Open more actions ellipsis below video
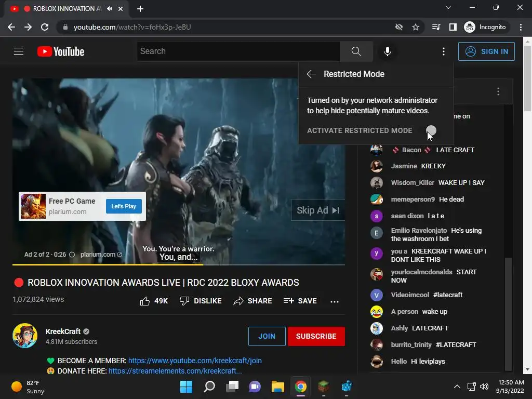 click(335, 301)
